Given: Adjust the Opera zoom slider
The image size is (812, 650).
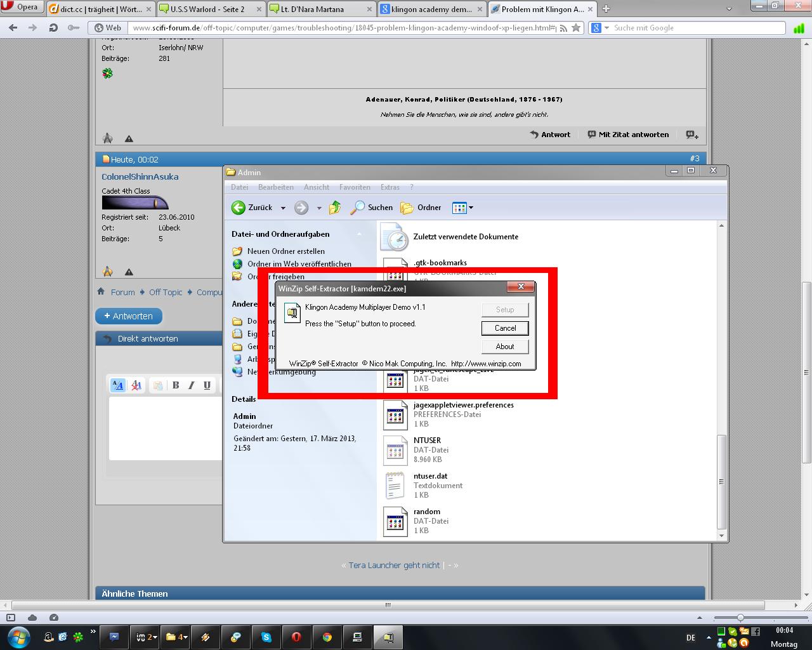Looking at the screenshot, I should [x=740, y=618].
